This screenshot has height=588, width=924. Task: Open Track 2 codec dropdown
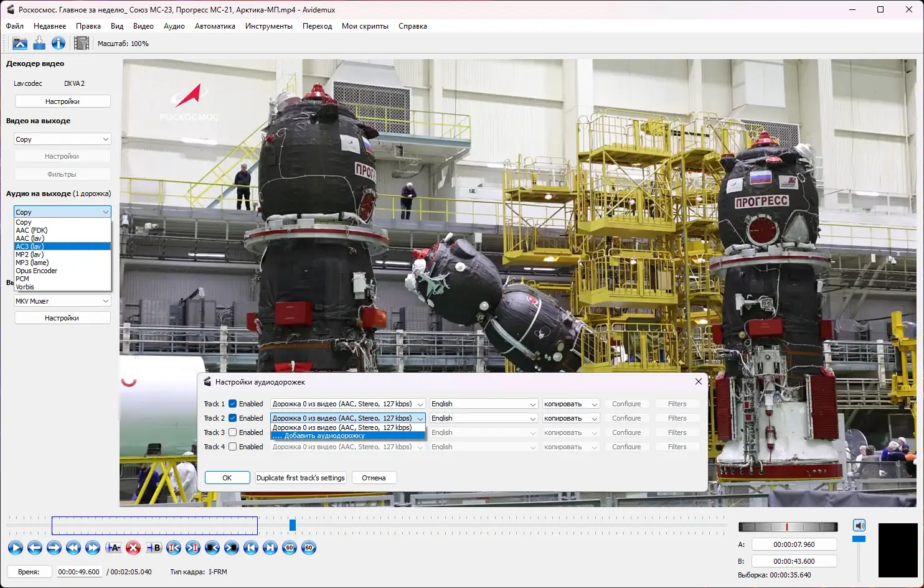[x=571, y=418]
